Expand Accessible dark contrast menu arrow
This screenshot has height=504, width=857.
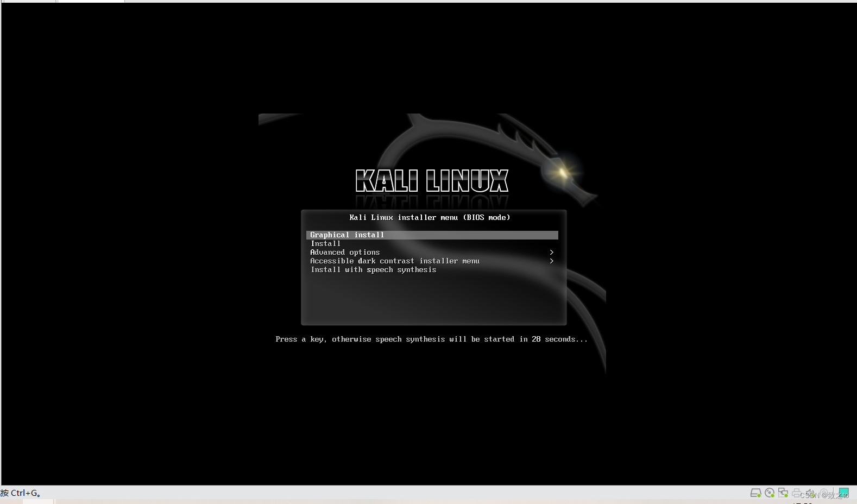click(x=551, y=261)
